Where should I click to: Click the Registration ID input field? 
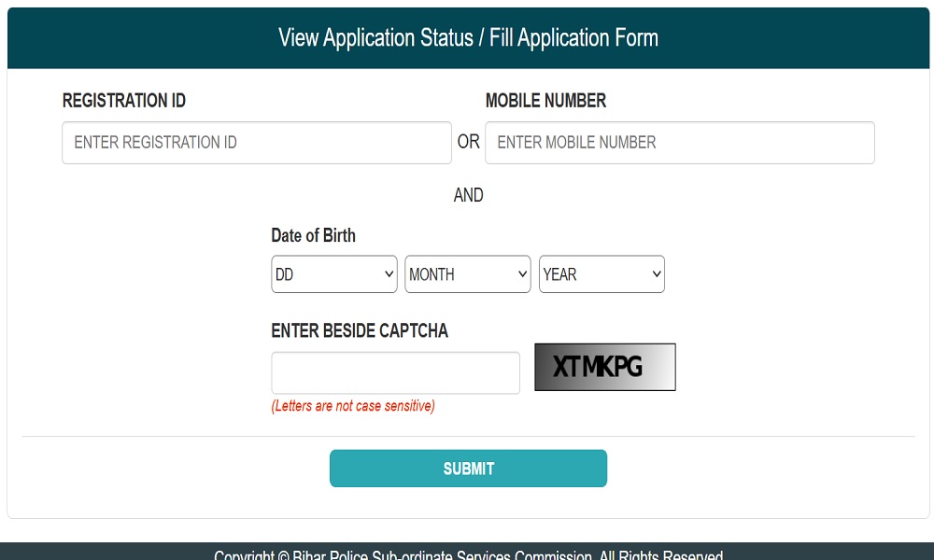tap(256, 143)
